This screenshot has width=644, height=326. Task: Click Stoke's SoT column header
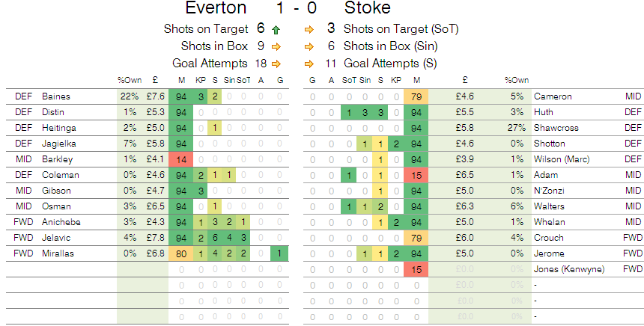[349, 80]
